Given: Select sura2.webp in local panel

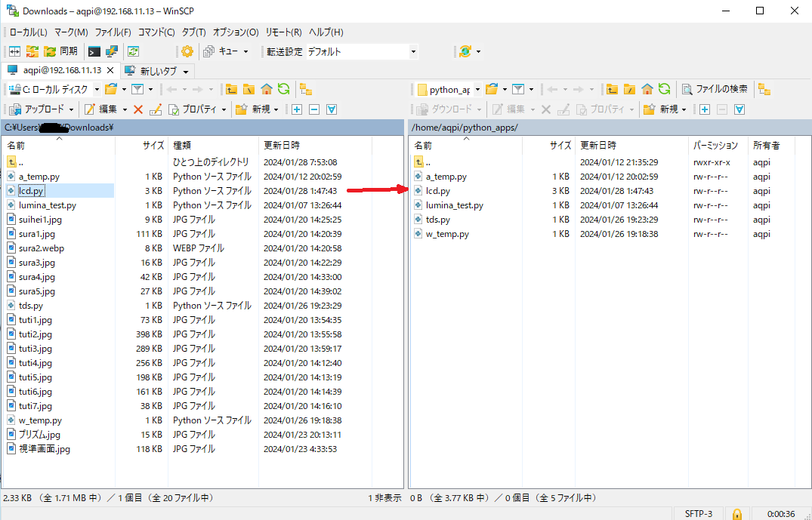Looking at the screenshot, I should click(42, 248).
